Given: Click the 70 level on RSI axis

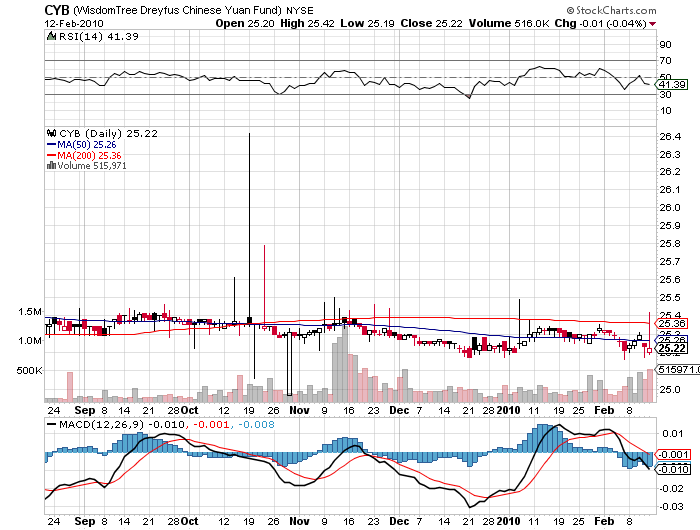Looking at the screenshot, I should [665, 60].
